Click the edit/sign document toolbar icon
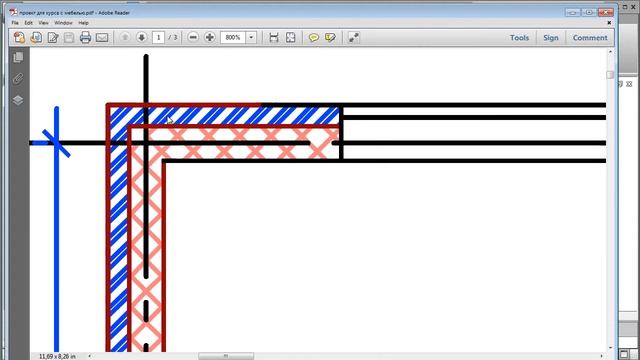The height and width of the screenshot is (360, 640). point(53,38)
